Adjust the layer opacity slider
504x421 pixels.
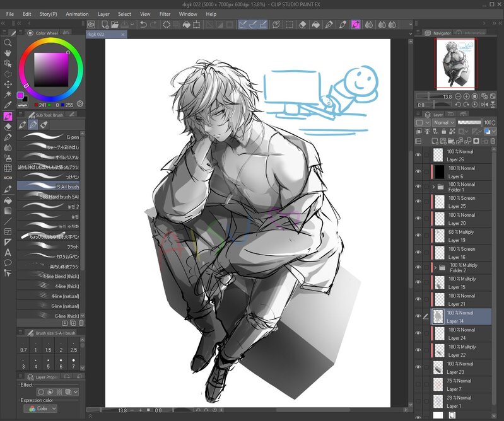tap(469, 122)
